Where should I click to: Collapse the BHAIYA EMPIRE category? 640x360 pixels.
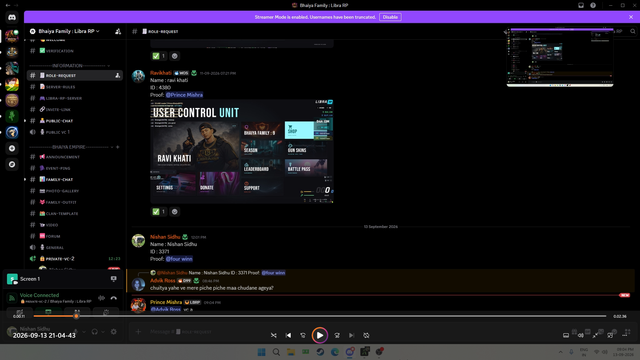coord(70,147)
